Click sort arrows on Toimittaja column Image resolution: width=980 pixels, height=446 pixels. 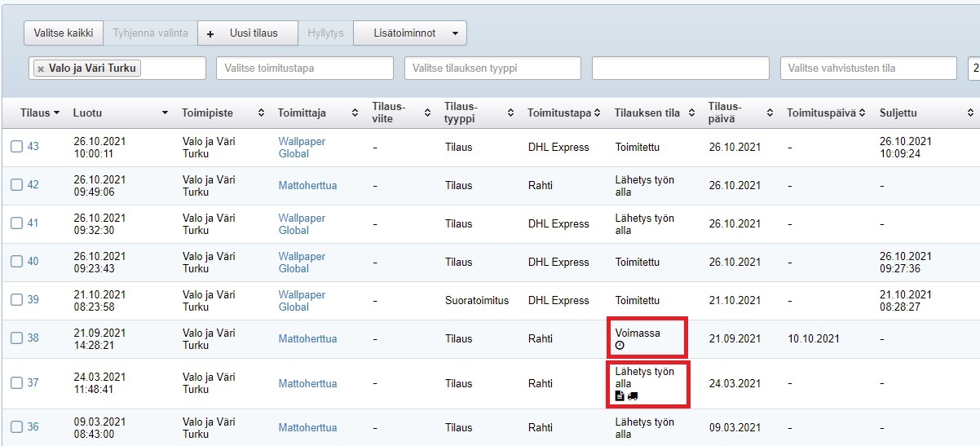tap(355, 113)
